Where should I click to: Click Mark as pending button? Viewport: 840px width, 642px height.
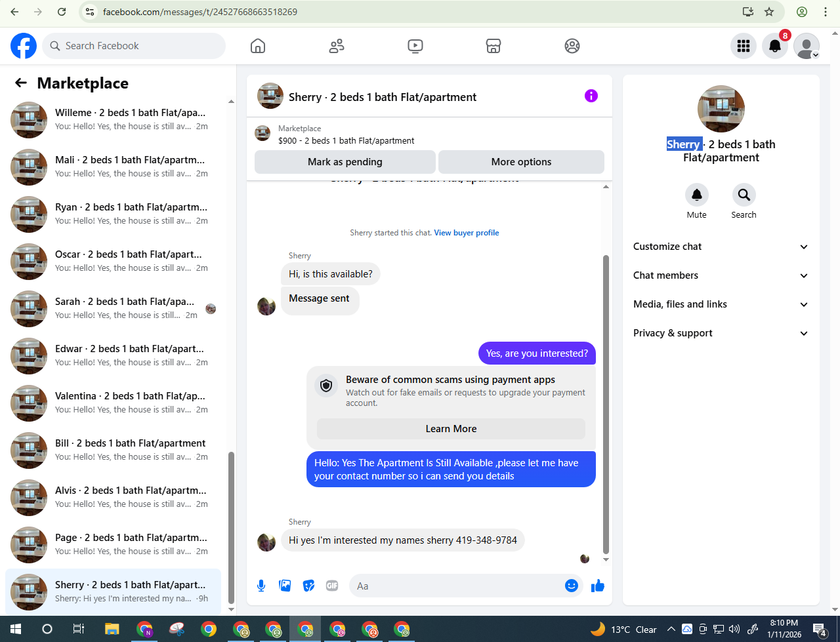tap(345, 162)
